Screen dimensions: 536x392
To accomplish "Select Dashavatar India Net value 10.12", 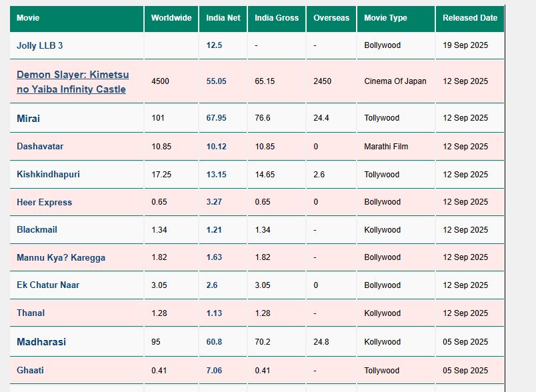I will click(217, 147).
